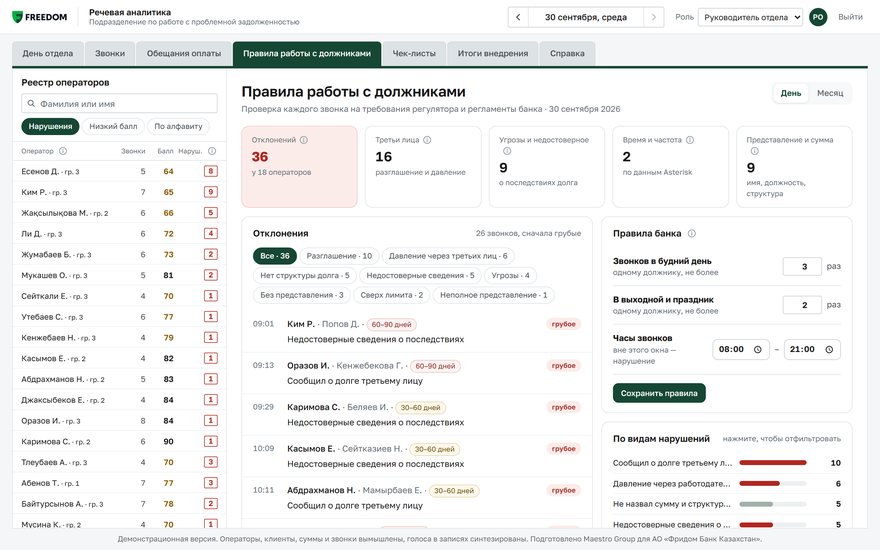Image resolution: width=880 pixels, height=550 pixels.
Task: Click violation badge 8 for Есенов Д.
Action: pyautogui.click(x=210, y=171)
